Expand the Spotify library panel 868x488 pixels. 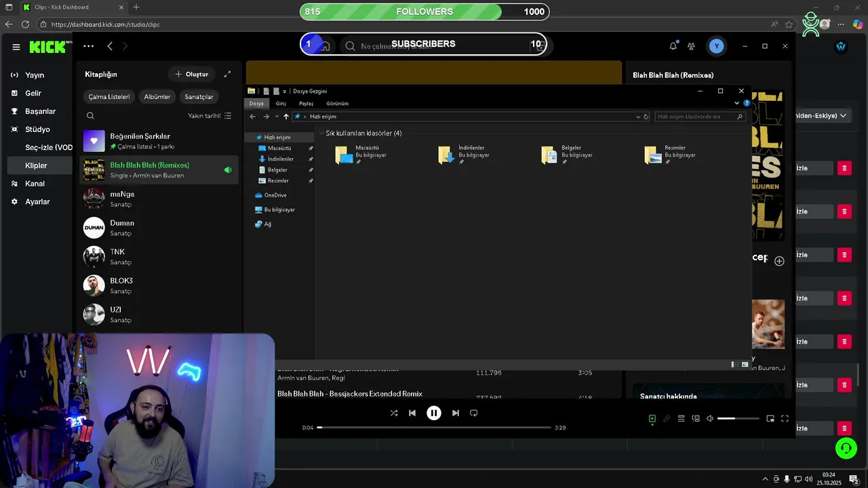click(227, 74)
